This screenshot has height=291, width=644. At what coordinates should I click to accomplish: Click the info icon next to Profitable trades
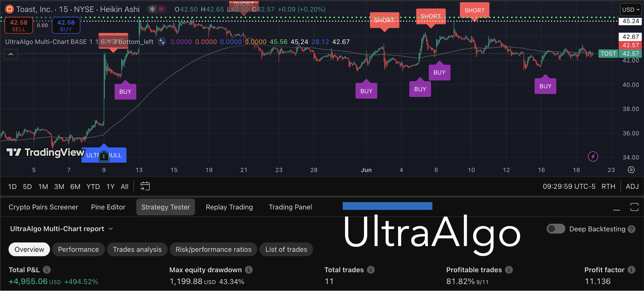[x=509, y=270]
